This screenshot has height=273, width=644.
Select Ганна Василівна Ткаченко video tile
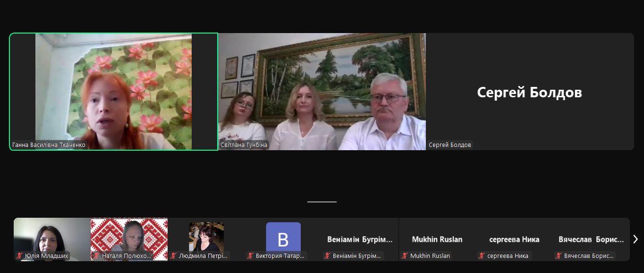tap(114, 92)
